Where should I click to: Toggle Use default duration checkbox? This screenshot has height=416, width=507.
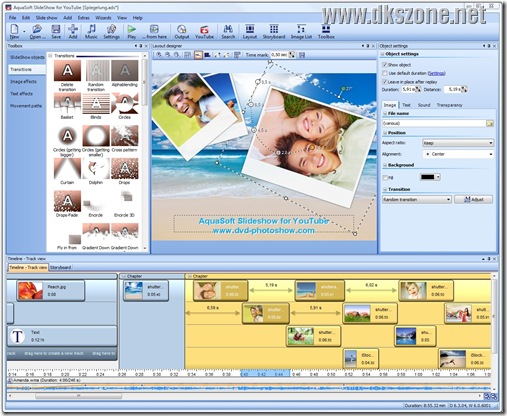385,73
